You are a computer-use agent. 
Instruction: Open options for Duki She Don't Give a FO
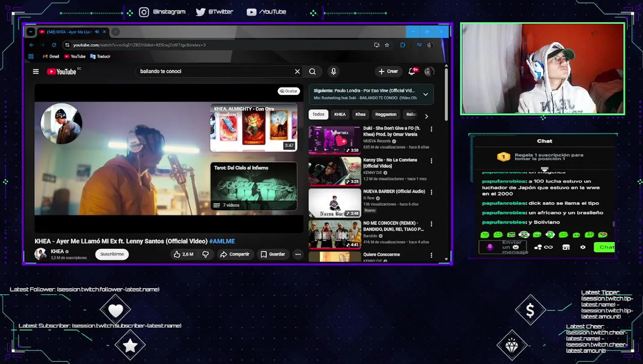coord(431,129)
